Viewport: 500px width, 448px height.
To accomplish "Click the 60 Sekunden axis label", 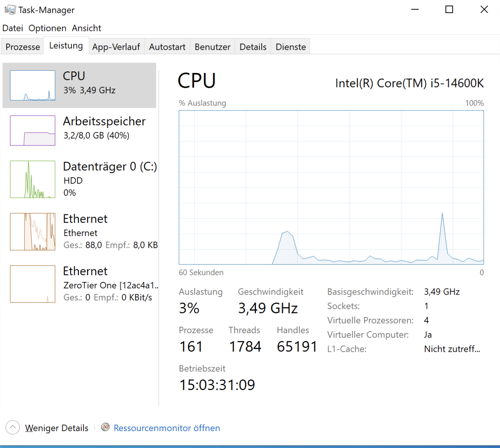I will pos(201,272).
